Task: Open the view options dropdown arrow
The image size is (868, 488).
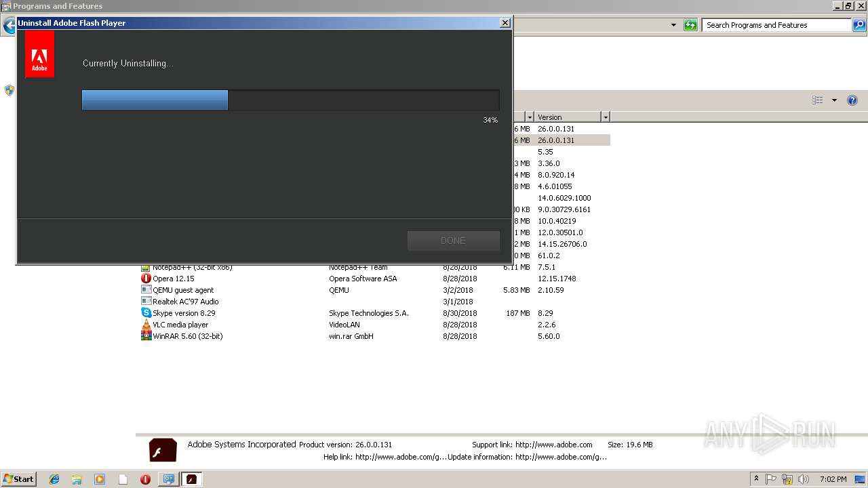Action: 834,100
